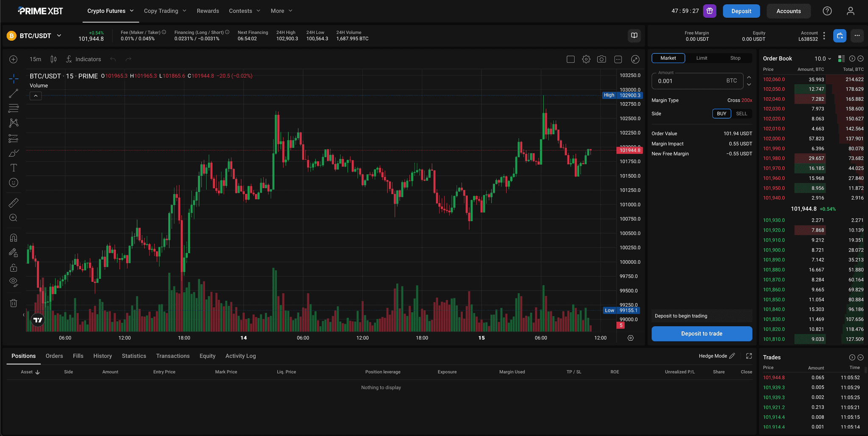The width and height of the screenshot is (868, 436).
Task: Select the trend line drawing tool
Action: pos(13,93)
